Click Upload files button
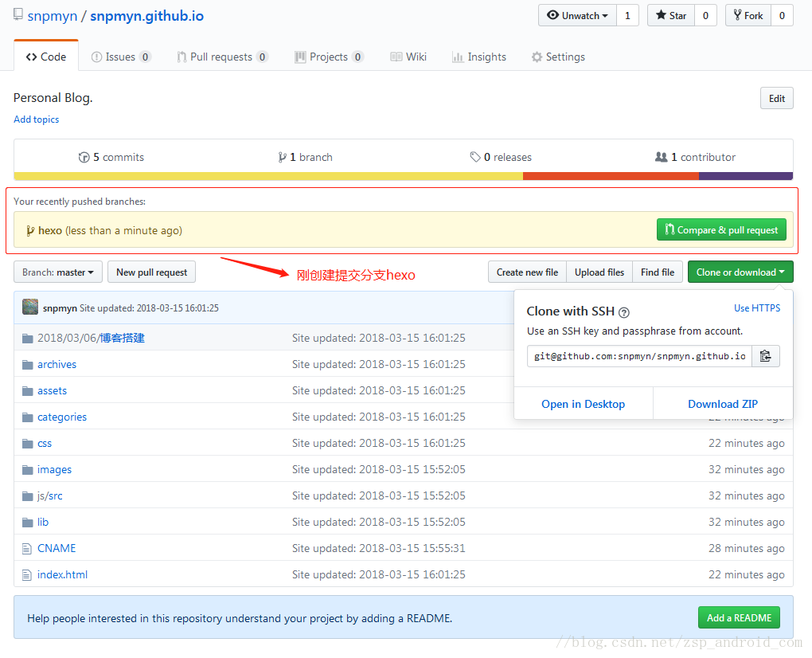 click(x=599, y=272)
